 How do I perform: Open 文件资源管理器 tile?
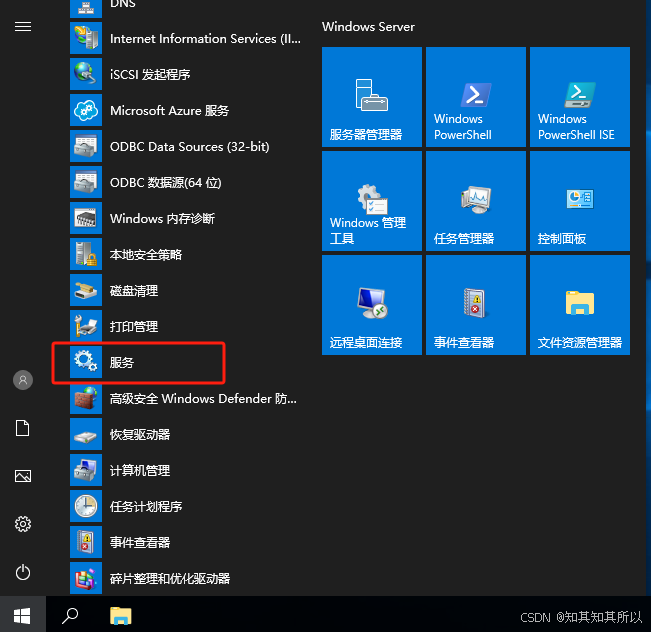(x=580, y=305)
